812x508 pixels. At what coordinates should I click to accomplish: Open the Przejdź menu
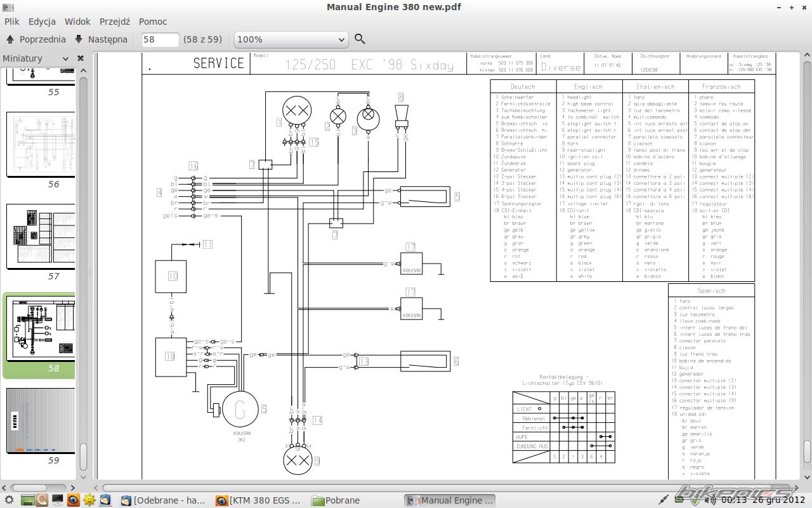pos(115,22)
